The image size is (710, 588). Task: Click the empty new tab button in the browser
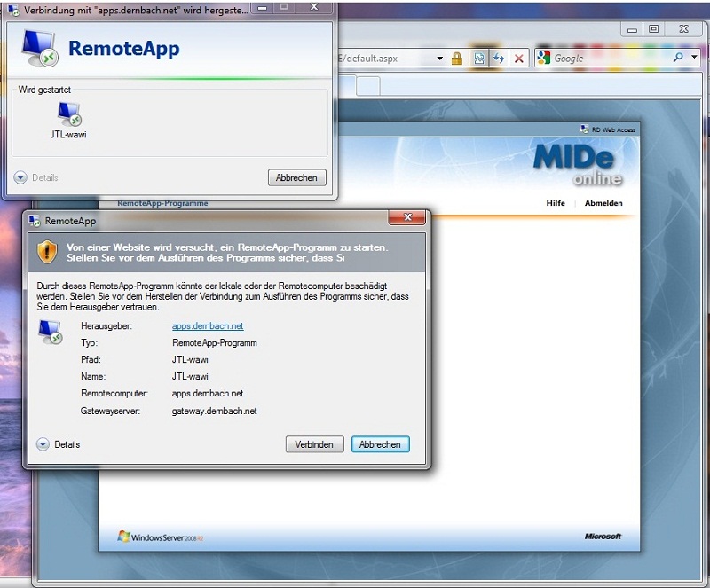coord(368,86)
